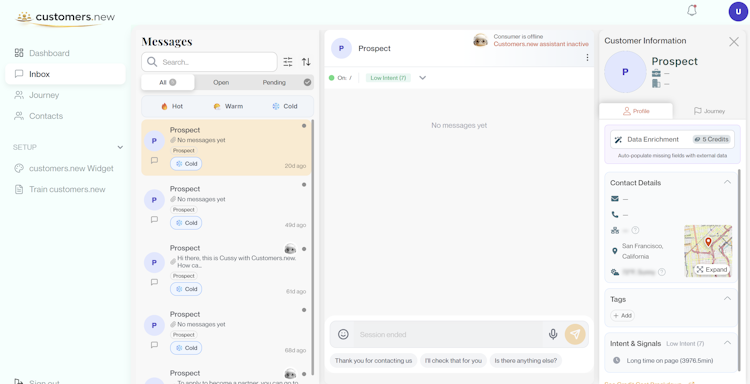Click Cold badge on 49d ago conversation
This screenshot has height=384, width=750.
pyautogui.click(x=186, y=223)
